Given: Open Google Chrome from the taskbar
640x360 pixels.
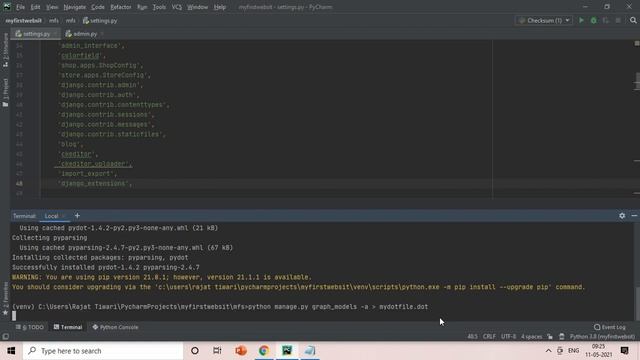Looking at the screenshot, I should coord(264,351).
